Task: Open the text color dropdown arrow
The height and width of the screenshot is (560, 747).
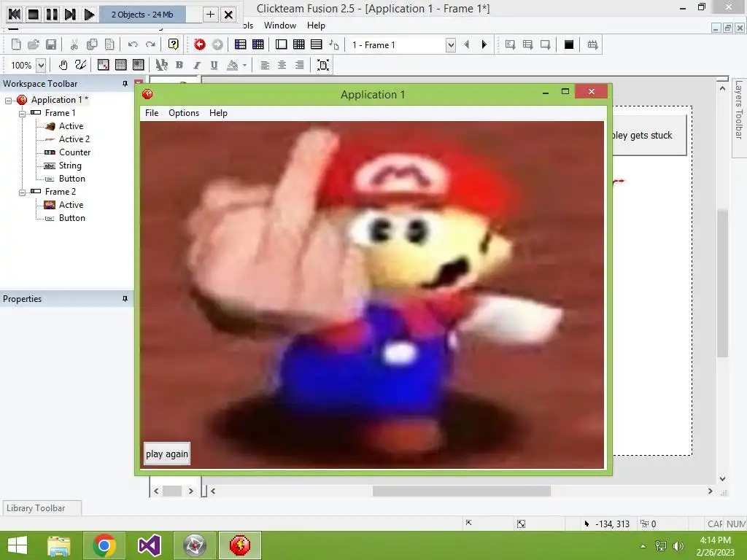Action: click(245, 65)
